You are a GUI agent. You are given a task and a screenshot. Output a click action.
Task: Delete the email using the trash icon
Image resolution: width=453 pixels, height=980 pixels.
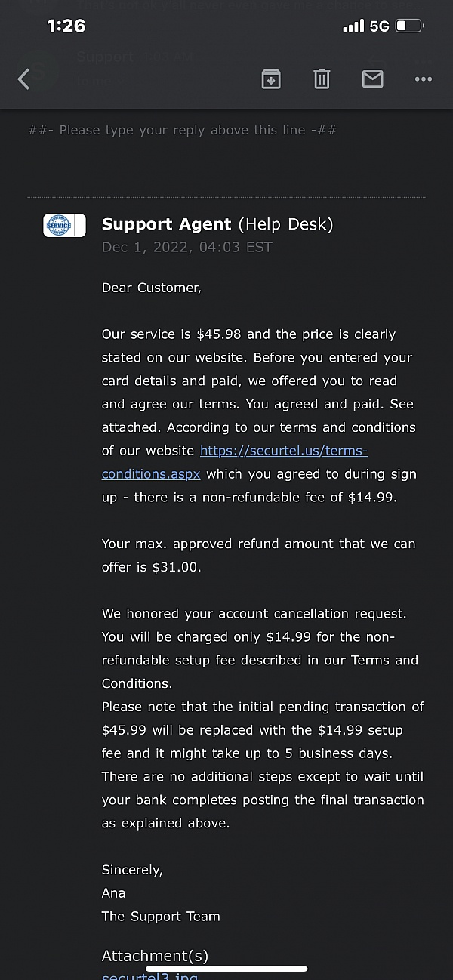(x=322, y=79)
